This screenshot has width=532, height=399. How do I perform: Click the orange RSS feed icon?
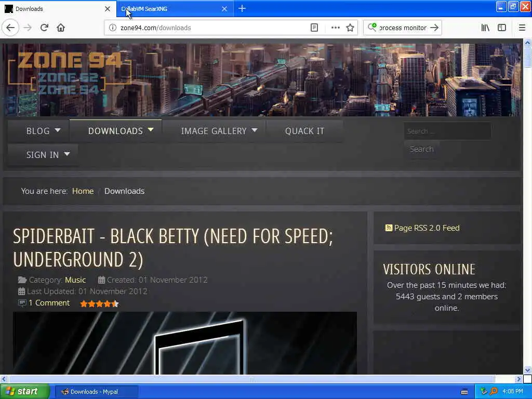(389, 228)
